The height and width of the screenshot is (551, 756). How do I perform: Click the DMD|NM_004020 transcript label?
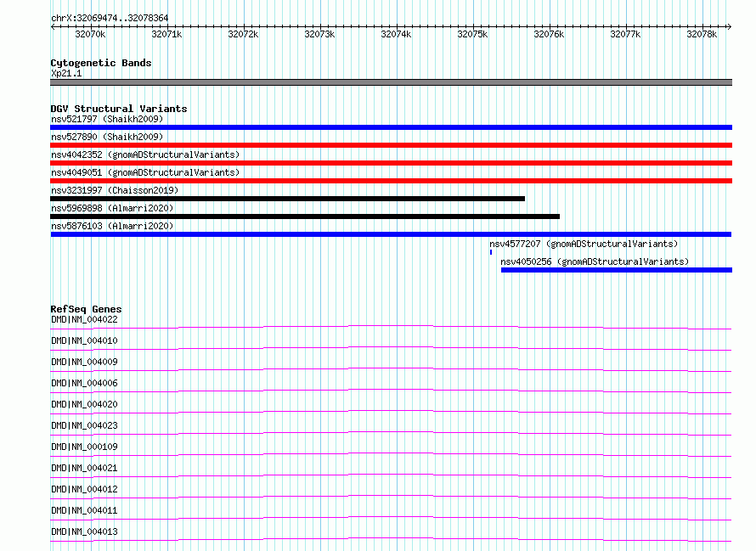click(84, 404)
